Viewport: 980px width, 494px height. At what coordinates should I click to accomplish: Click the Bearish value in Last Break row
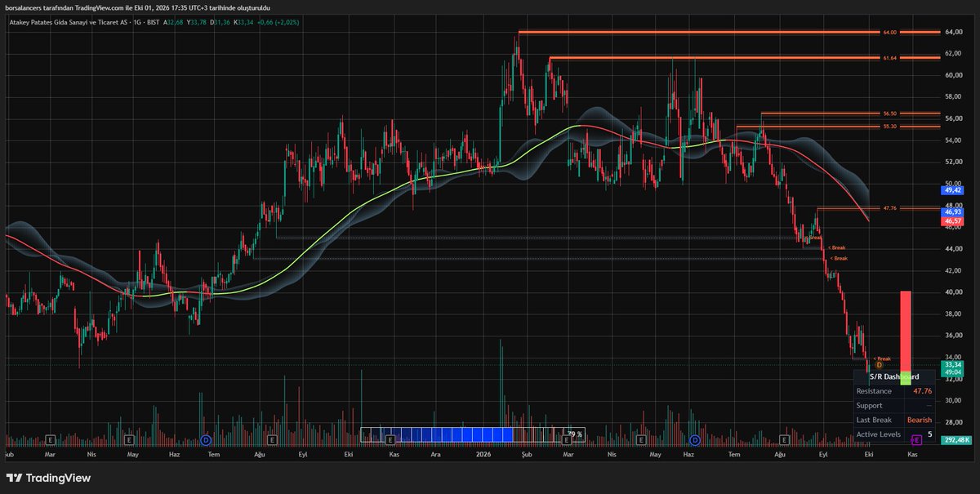click(x=919, y=420)
